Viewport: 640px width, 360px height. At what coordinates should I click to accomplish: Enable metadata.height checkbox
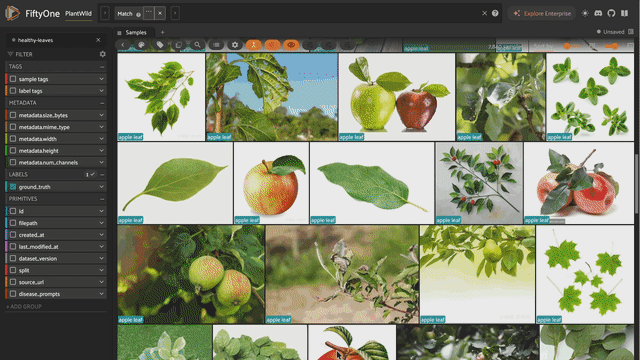tap(13, 151)
